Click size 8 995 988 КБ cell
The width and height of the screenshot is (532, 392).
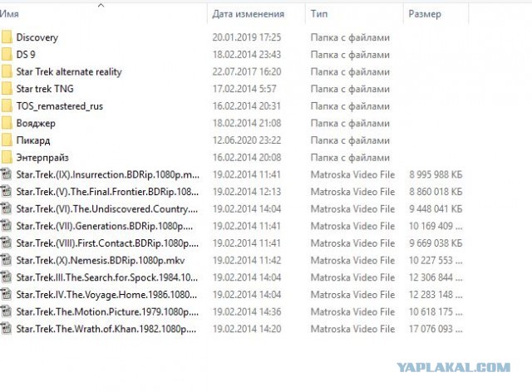pos(436,174)
